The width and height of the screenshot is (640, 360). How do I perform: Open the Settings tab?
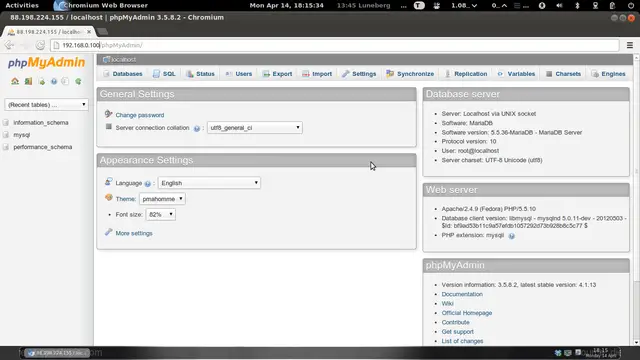359,74
